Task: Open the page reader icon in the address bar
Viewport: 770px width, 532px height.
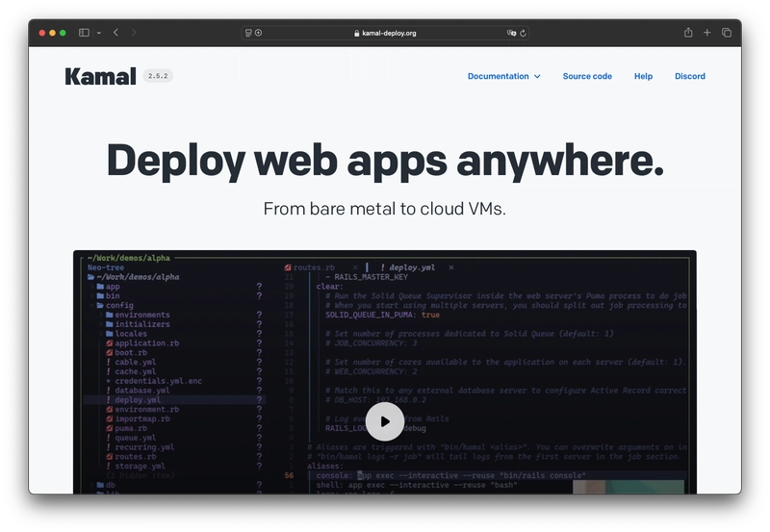Action: [248, 33]
